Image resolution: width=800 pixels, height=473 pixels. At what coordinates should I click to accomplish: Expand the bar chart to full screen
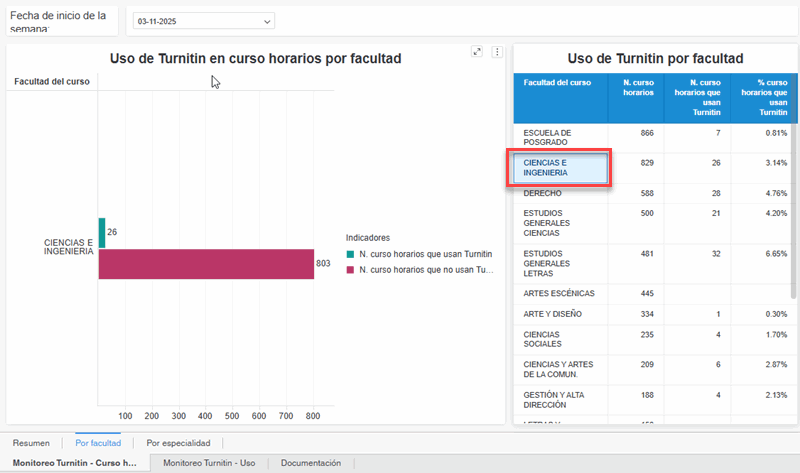tap(477, 51)
